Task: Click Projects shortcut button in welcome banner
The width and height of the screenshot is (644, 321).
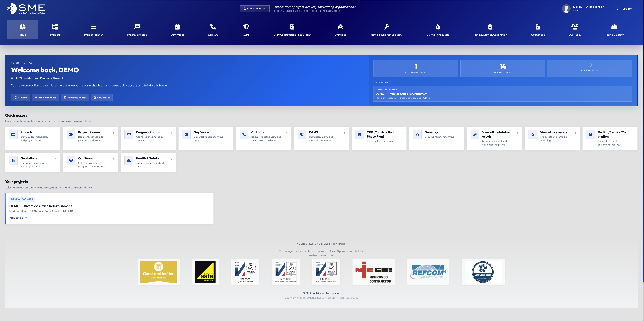Action: pos(21,98)
